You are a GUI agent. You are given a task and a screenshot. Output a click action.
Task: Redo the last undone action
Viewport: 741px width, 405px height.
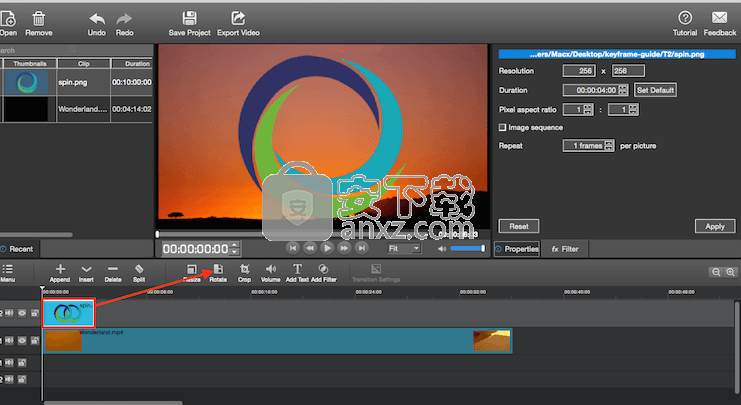tap(124, 19)
